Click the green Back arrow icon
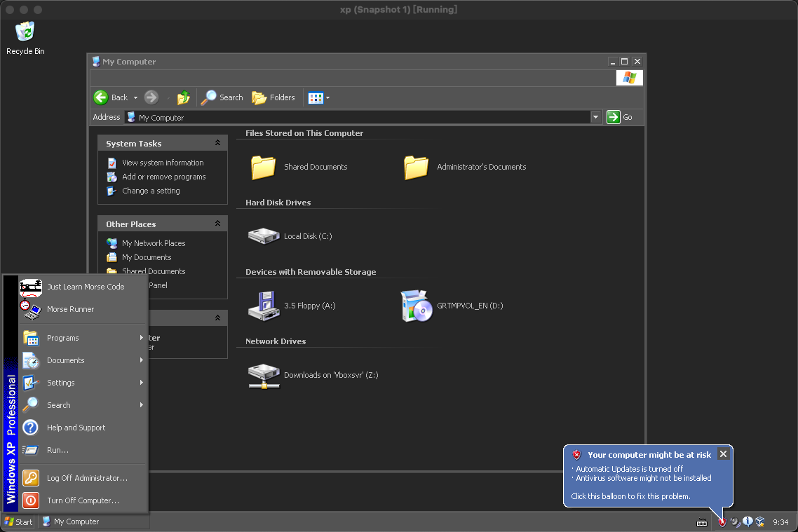The width and height of the screenshot is (798, 532). 101,97
